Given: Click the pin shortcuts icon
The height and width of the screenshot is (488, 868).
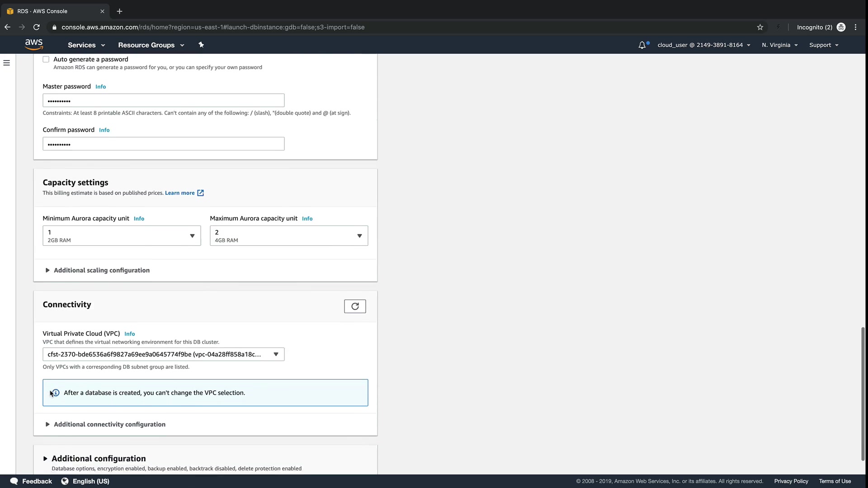Looking at the screenshot, I should point(201,45).
